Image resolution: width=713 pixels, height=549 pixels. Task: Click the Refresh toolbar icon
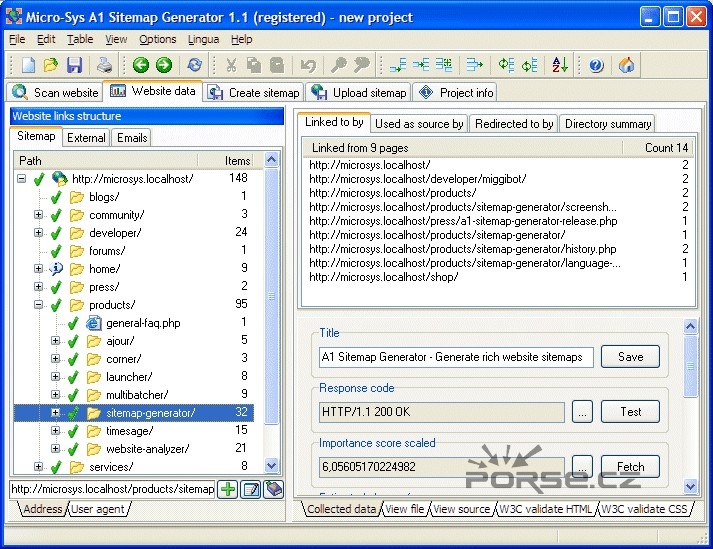[195, 65]
